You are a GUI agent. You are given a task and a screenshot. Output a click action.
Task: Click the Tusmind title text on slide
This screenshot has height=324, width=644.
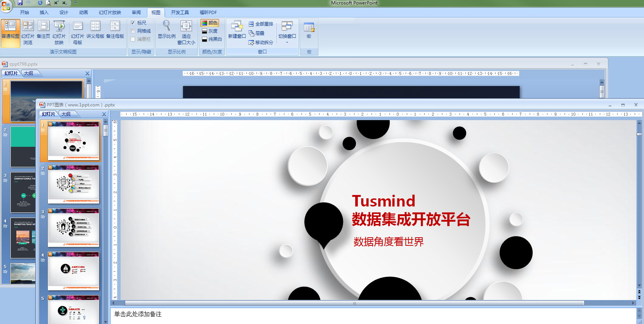tap(383, 201)
